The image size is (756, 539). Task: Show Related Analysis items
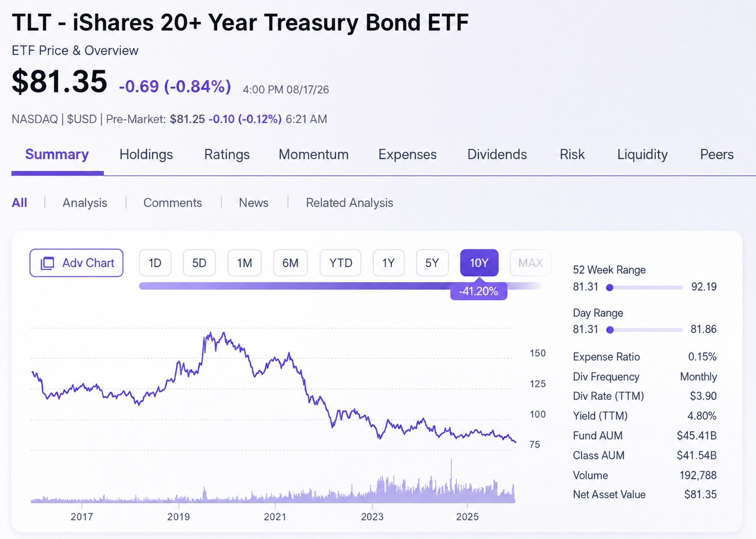[x=350, y=203]
